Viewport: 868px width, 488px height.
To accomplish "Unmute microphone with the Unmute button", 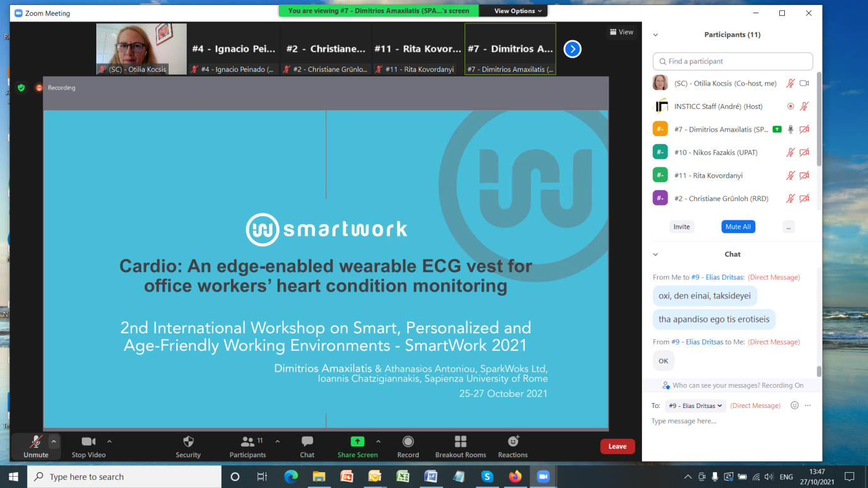I will (36, 446).
